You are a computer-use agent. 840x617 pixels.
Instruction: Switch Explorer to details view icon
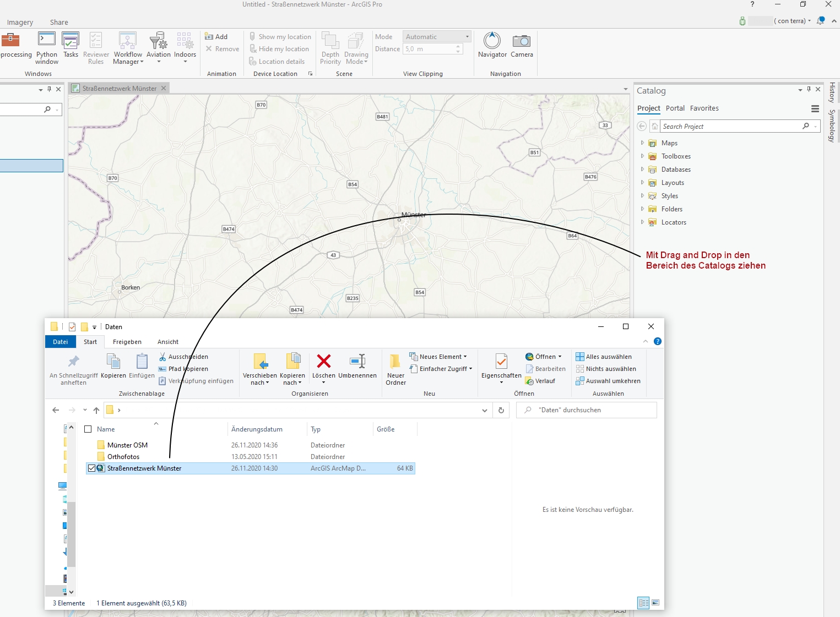[x=643, y=603]
